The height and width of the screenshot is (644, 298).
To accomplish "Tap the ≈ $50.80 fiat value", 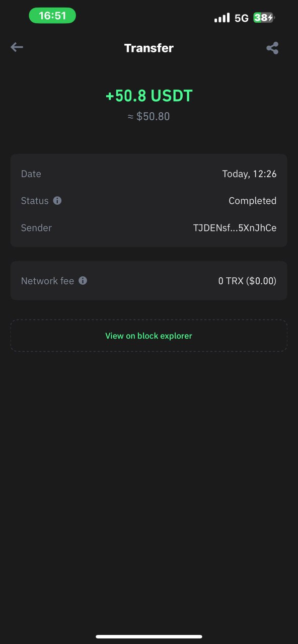I will click(x=149, y=117).
